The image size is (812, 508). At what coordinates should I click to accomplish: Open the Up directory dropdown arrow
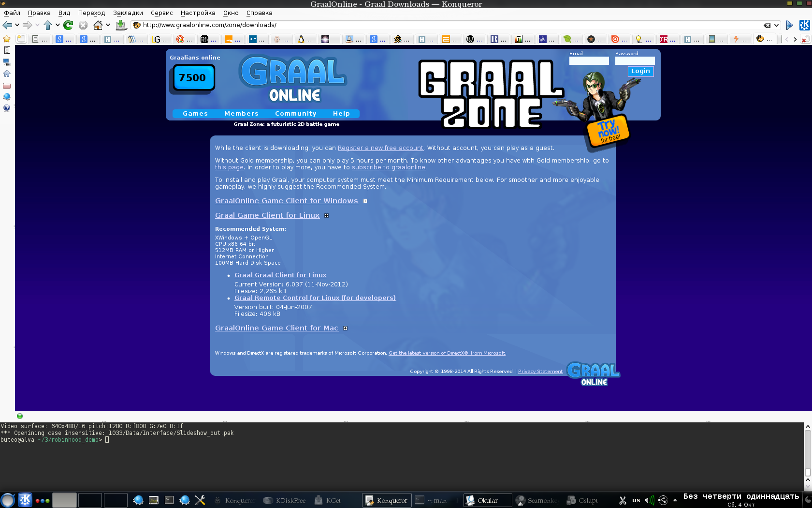pos(58,25)
